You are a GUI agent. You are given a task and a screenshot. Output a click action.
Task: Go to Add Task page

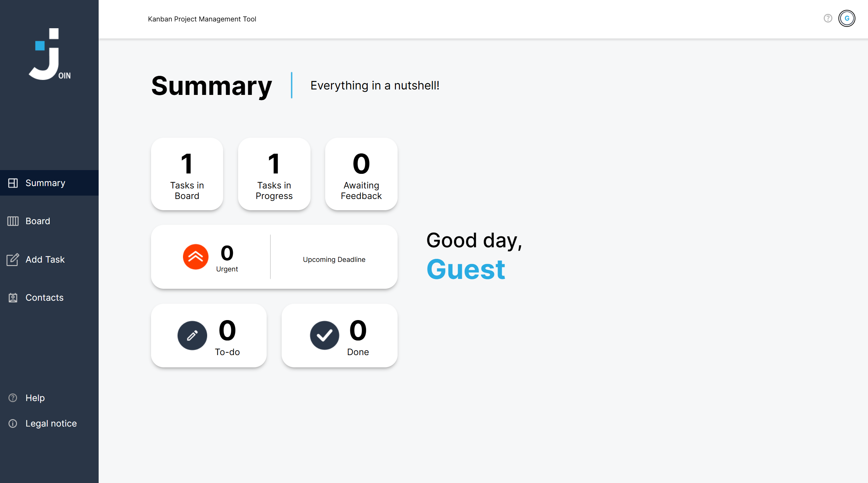click(45, 260)
